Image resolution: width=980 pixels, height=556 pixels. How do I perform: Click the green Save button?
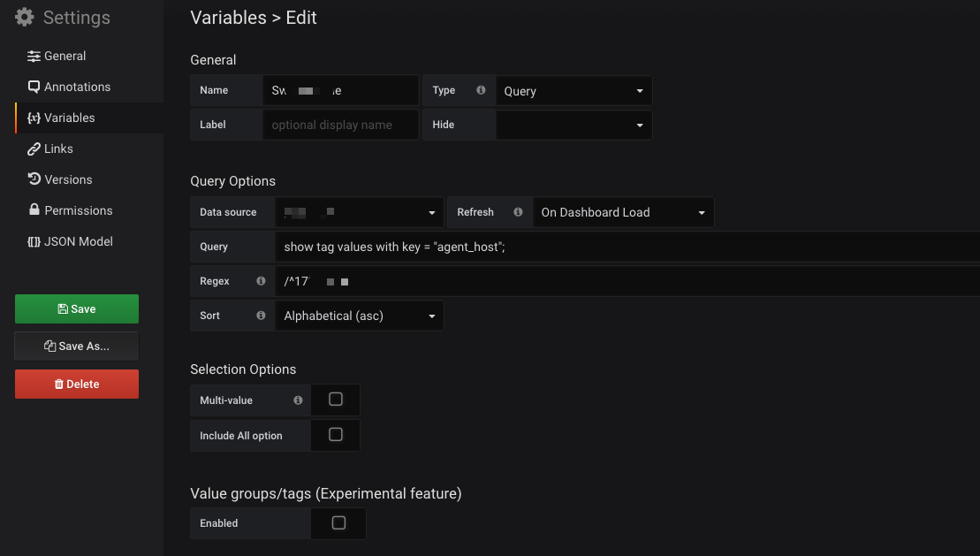pyautogui.click(x=77, y=308)
